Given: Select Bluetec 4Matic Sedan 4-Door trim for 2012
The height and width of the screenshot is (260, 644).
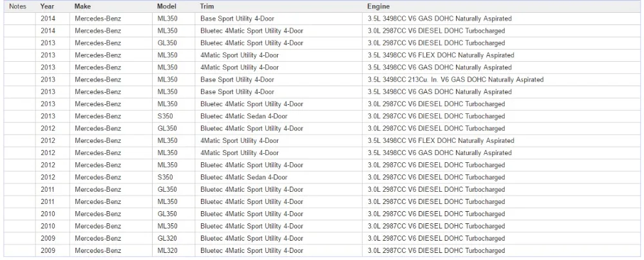Looking at the screenshot, I should click(244, 178).
